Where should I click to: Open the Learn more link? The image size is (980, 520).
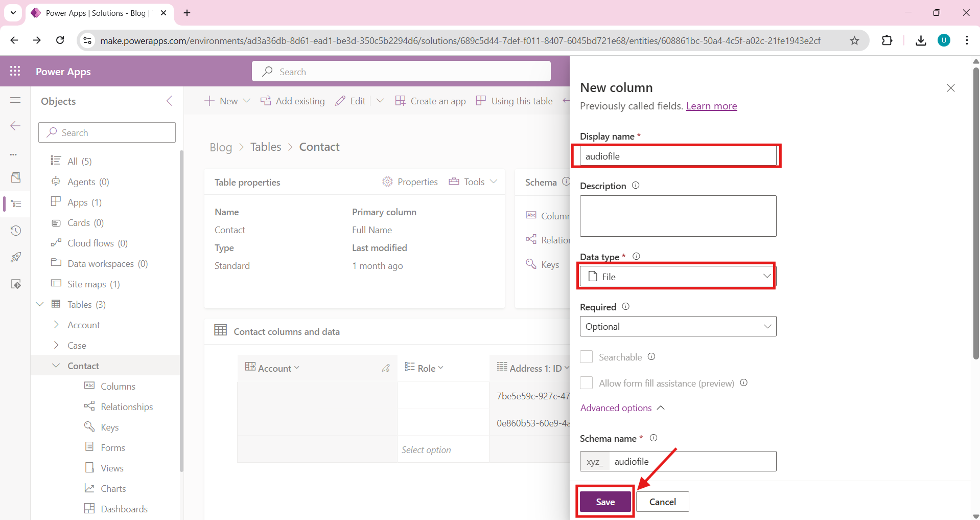tap(711, 106)
